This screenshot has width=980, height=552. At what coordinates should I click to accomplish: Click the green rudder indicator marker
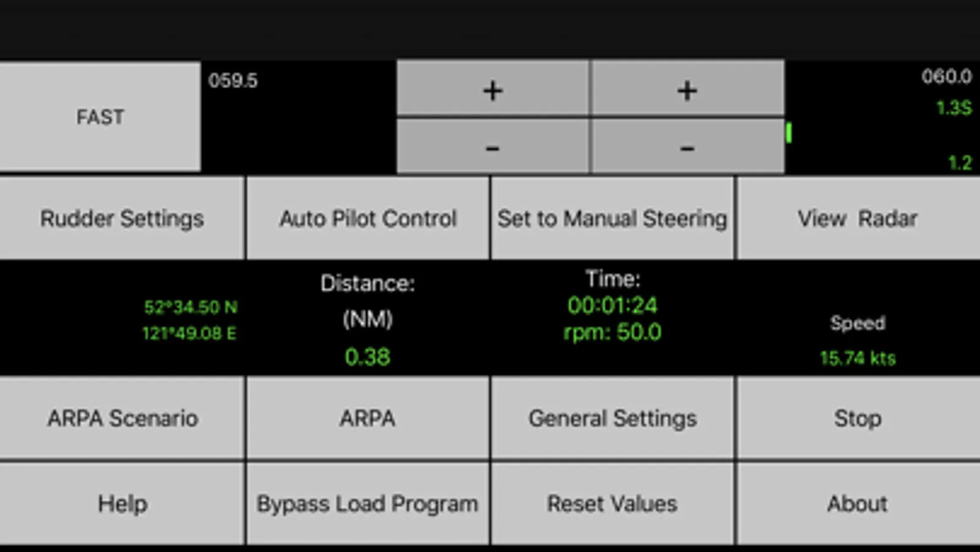[789, 132]
